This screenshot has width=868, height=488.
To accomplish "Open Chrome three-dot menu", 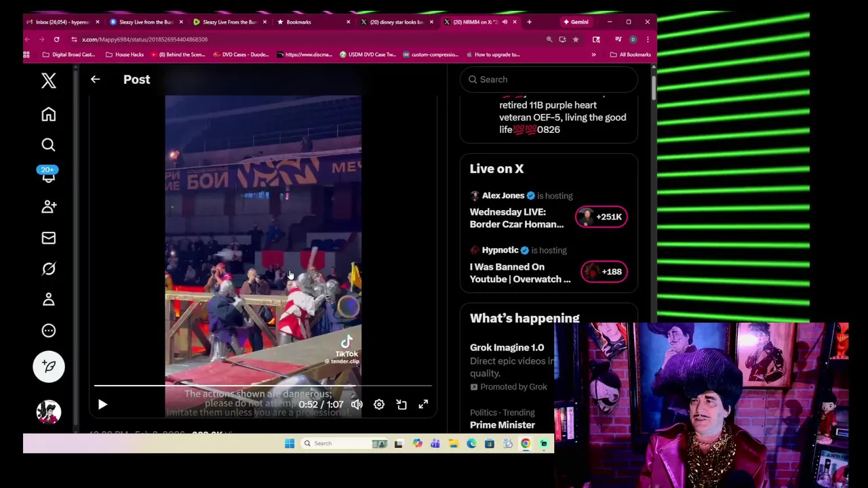I will 647,39.
